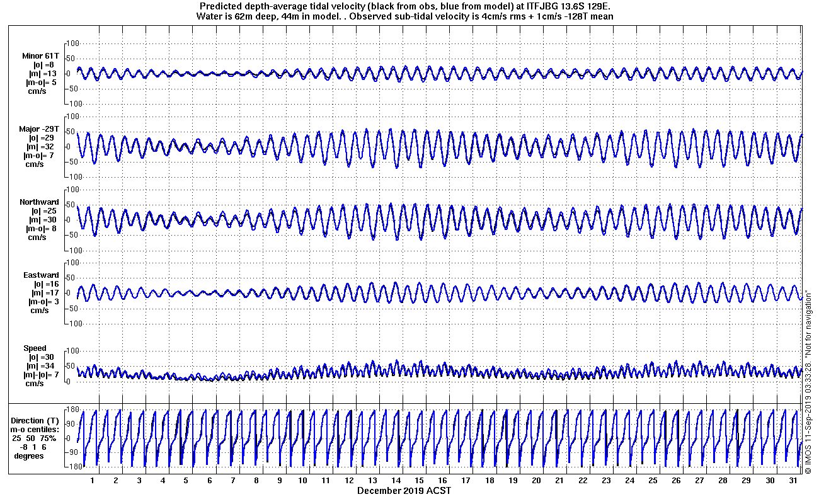
Task: Click '|m| =17' in the Eastward panel
Action: (x=45, y=293)
